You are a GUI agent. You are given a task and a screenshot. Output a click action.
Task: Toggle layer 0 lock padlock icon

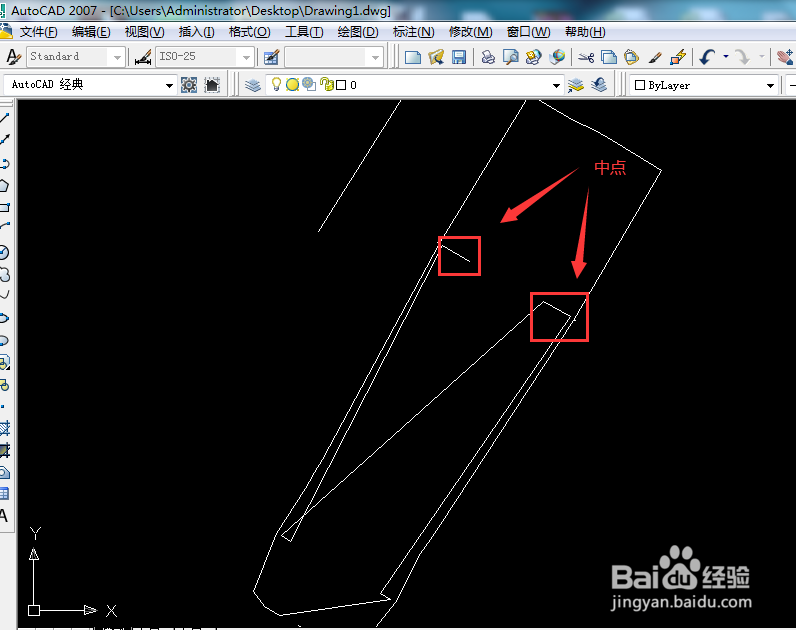327,84
